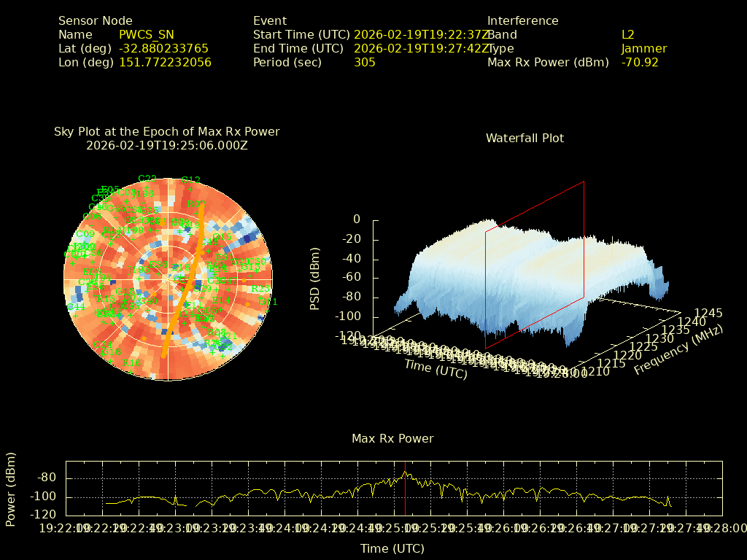Click the G11 satellite marker at right
Viewport: 747px width, 560px height.
click(268, 302)
